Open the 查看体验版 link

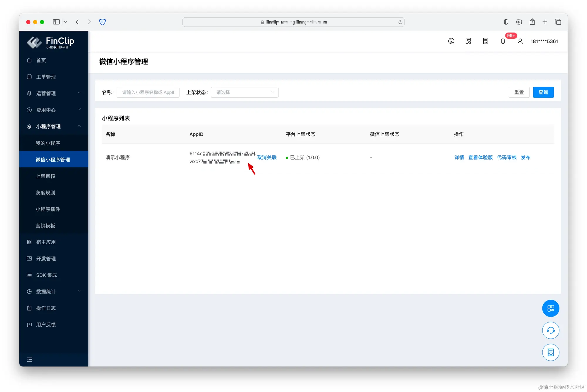point(480,157)
